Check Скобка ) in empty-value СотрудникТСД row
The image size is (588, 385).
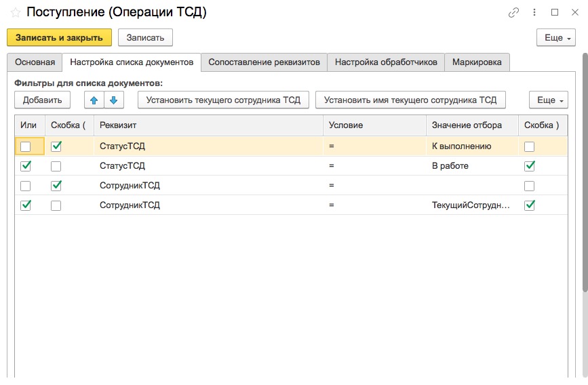(x=529, y=186)
